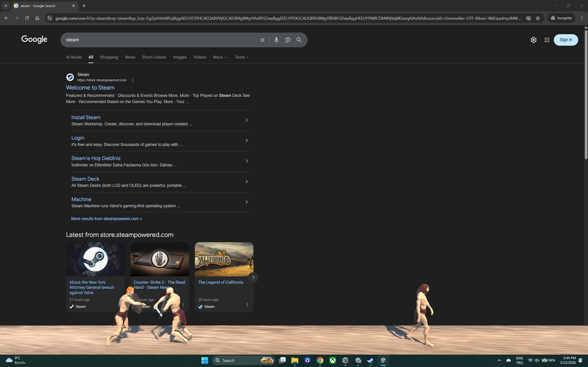Click More results from steampowered.com

tap(106, 219)
